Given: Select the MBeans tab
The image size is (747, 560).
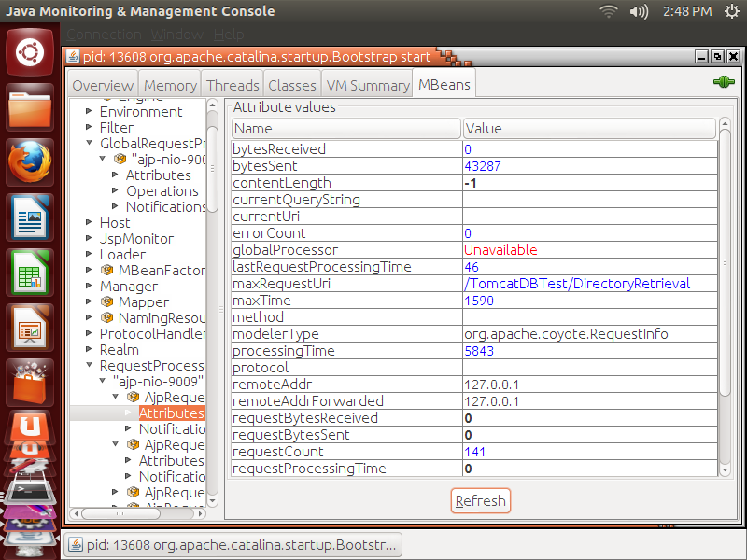Looking at the screenshot, I should tap(444, 84).
